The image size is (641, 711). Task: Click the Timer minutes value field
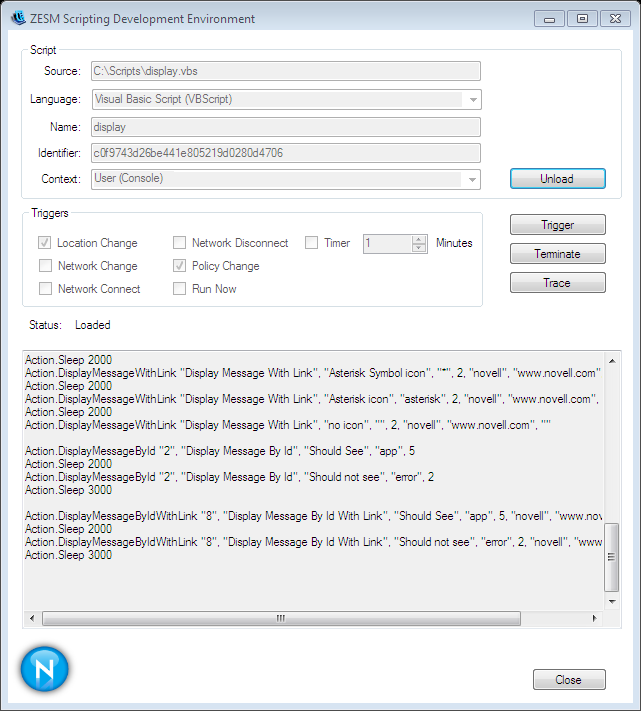[x=388, y=243]
